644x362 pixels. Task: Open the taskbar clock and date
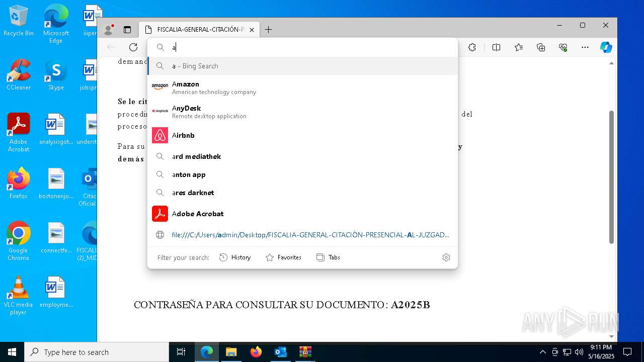click(x=601, y=352)
